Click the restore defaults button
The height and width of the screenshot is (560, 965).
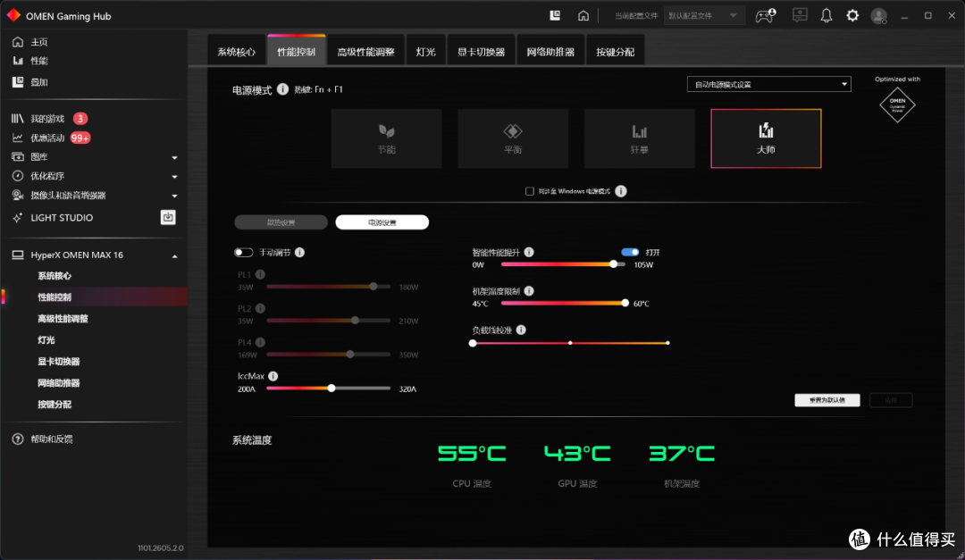click(827, 400)
